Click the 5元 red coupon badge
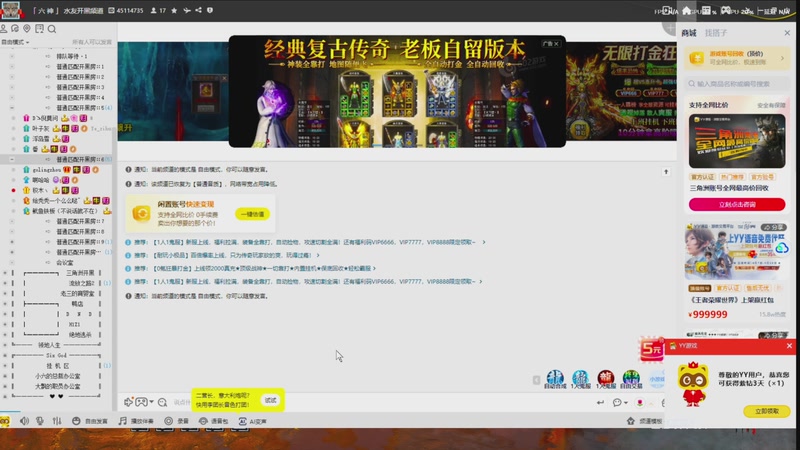 (652, 349)
